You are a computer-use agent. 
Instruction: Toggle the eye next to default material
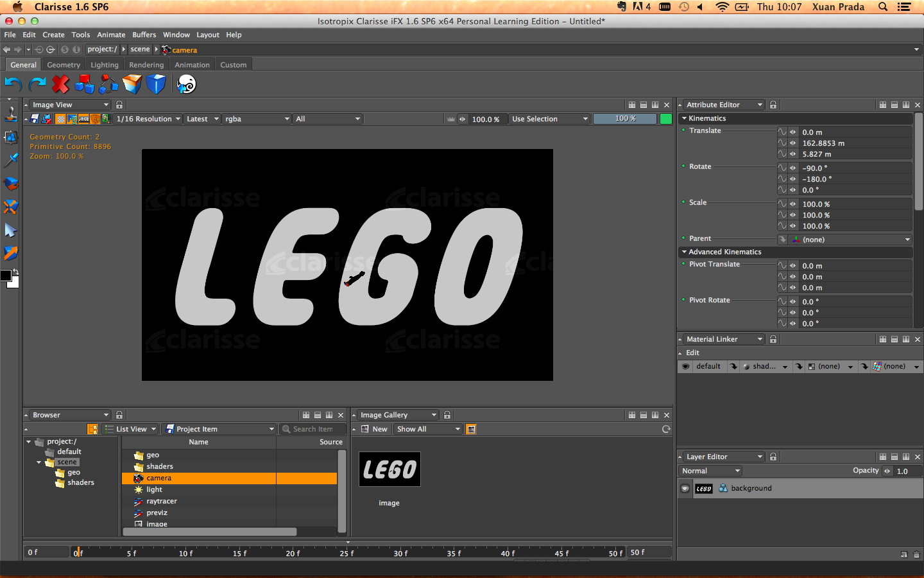(686, 367)
